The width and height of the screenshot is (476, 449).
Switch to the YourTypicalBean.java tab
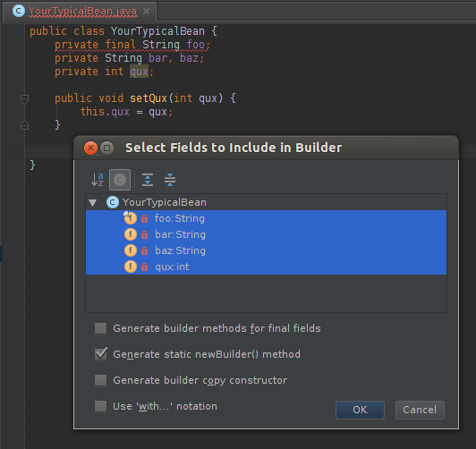[x=82, y=12]
